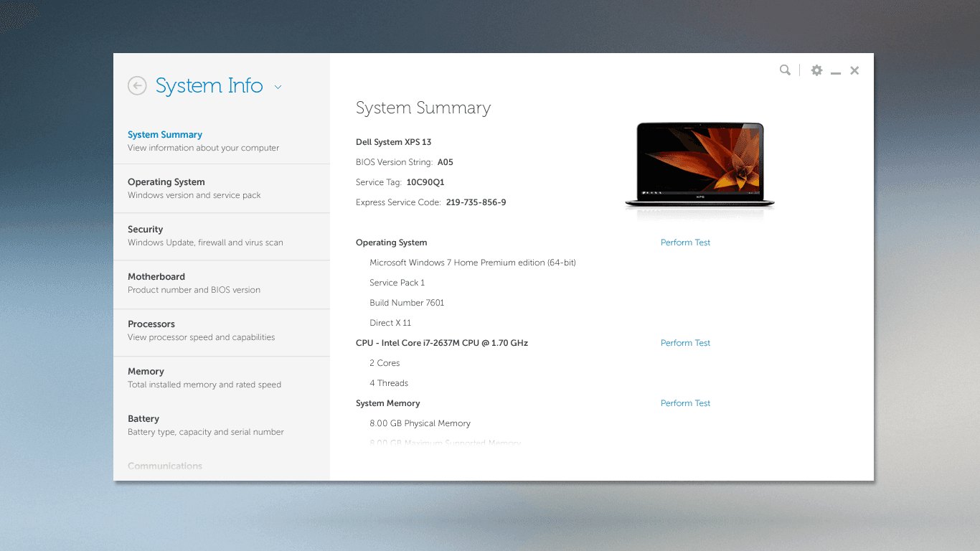Click 'View information about your computer' subtitle

point(204,148)
